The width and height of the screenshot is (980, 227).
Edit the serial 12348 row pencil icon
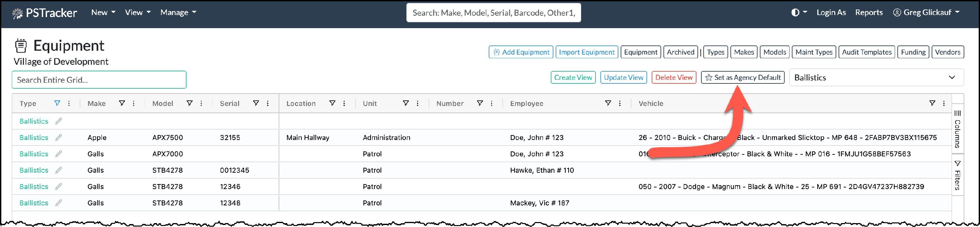coord(58,203)
